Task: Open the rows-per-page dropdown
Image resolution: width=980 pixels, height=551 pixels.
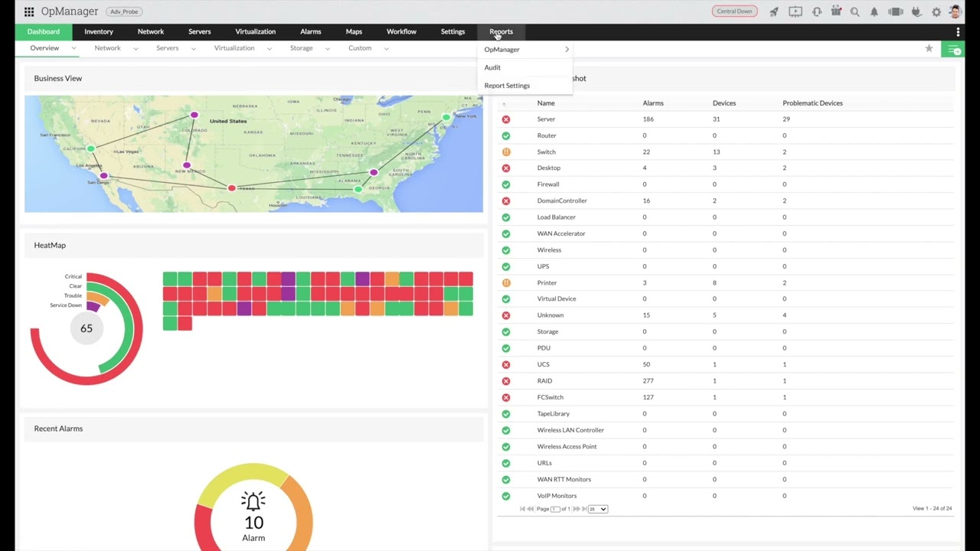Action: 598,509
